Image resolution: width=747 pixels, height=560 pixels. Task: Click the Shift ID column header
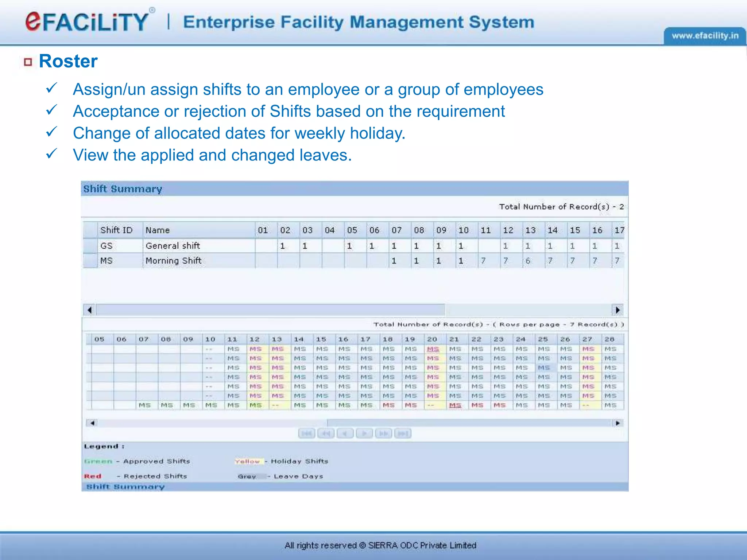(x=117, y=230)
